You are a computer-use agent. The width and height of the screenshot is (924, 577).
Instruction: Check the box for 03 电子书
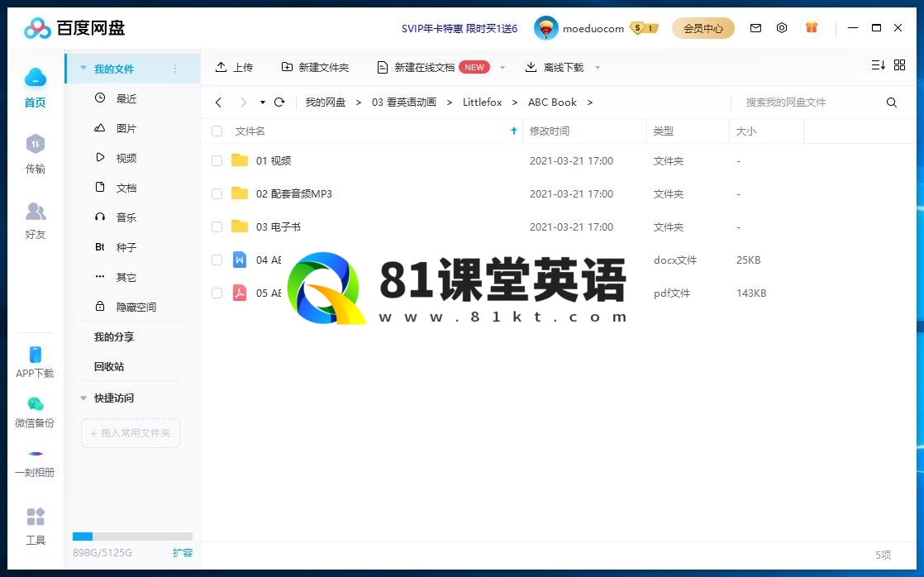(x=217, y=227)
